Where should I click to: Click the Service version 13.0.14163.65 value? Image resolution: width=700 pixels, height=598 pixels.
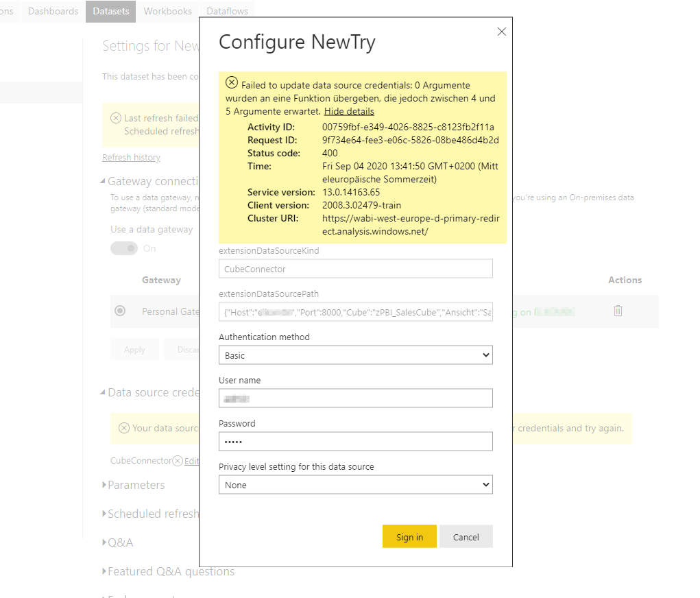tap(351, 193)
